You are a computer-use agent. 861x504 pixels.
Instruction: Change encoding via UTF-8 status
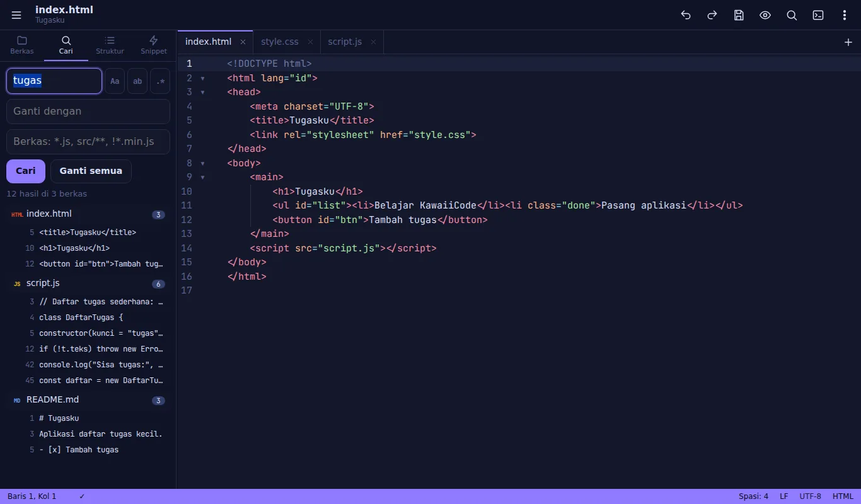click(811, 496)
